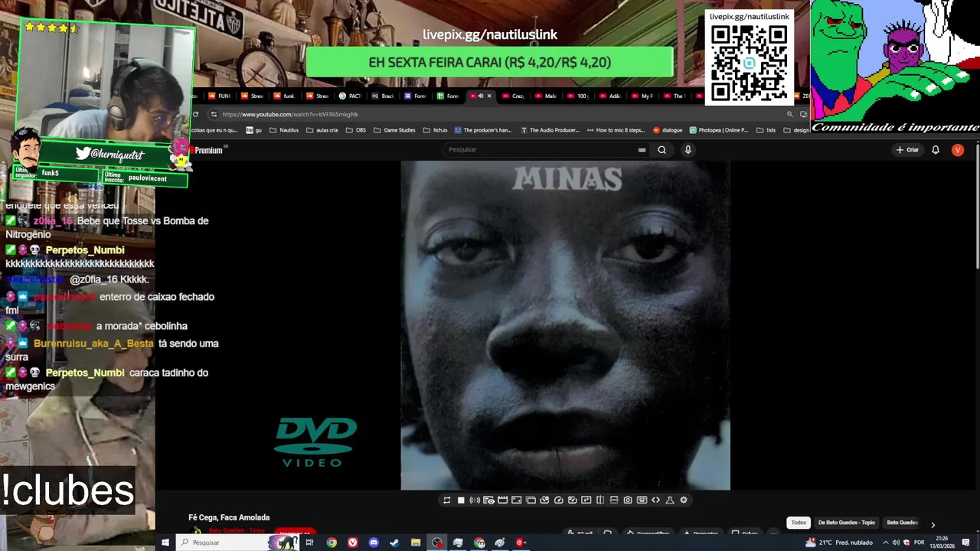Expand chips with right arrow chevron
980x551 pixels.
coord(933,524)
